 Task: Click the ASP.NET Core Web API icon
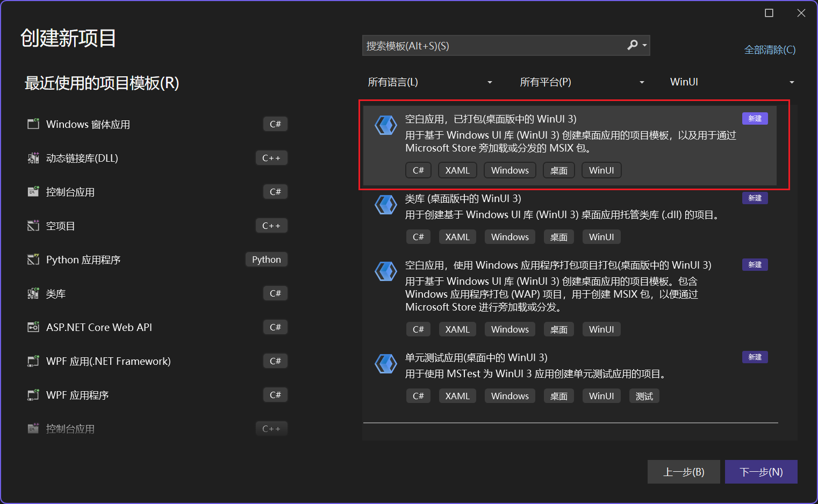[x=33, y=327]
